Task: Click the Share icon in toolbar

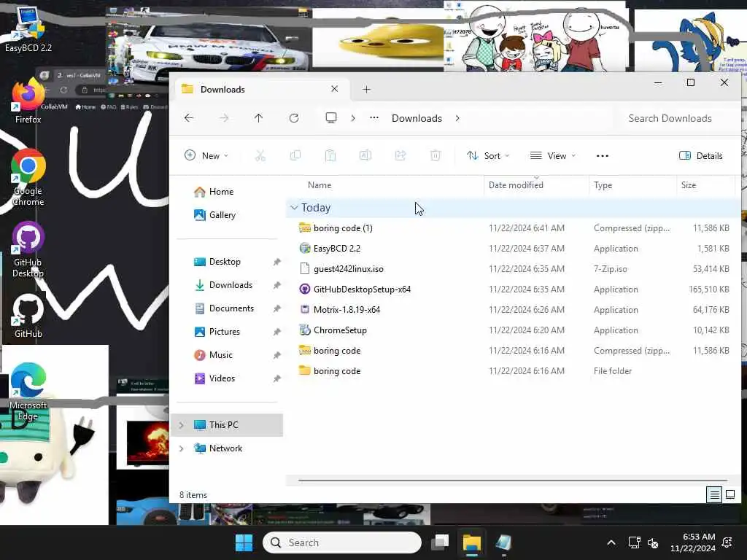Action: pyautogui.click(x=400, y=156)
